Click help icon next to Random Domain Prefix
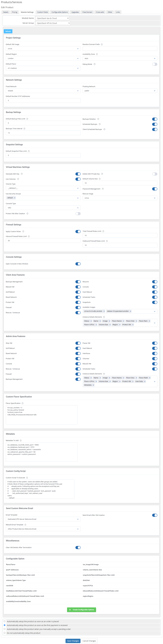Viewport: 163px width, 644px height. point(102,45)
